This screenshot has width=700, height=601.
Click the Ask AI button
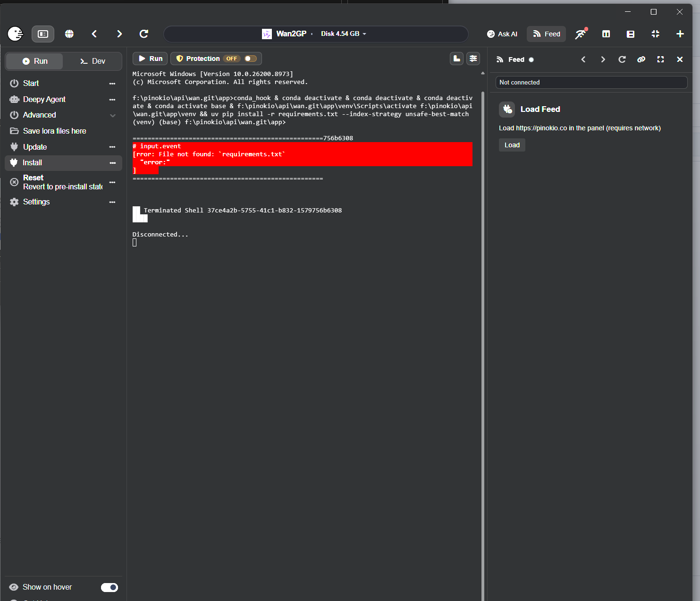502,34
